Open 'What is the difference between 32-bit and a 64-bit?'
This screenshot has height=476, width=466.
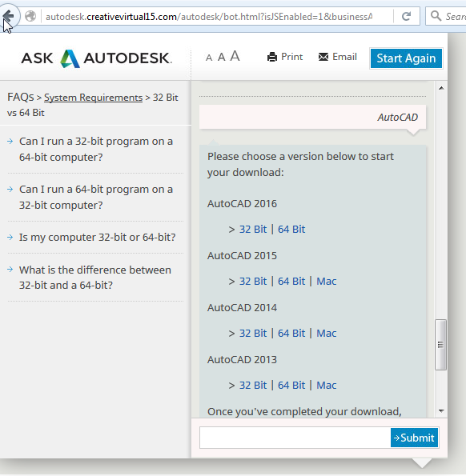tap(95, 278)
